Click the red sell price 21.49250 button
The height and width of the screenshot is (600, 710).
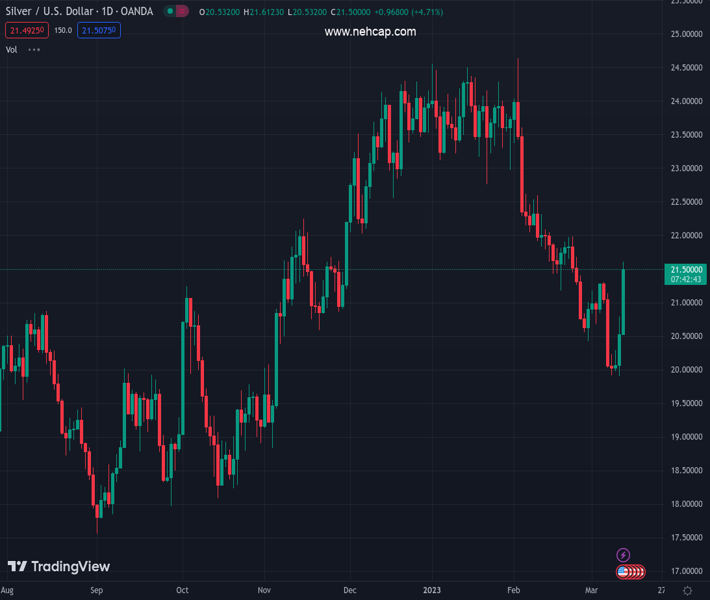(25, 30)
